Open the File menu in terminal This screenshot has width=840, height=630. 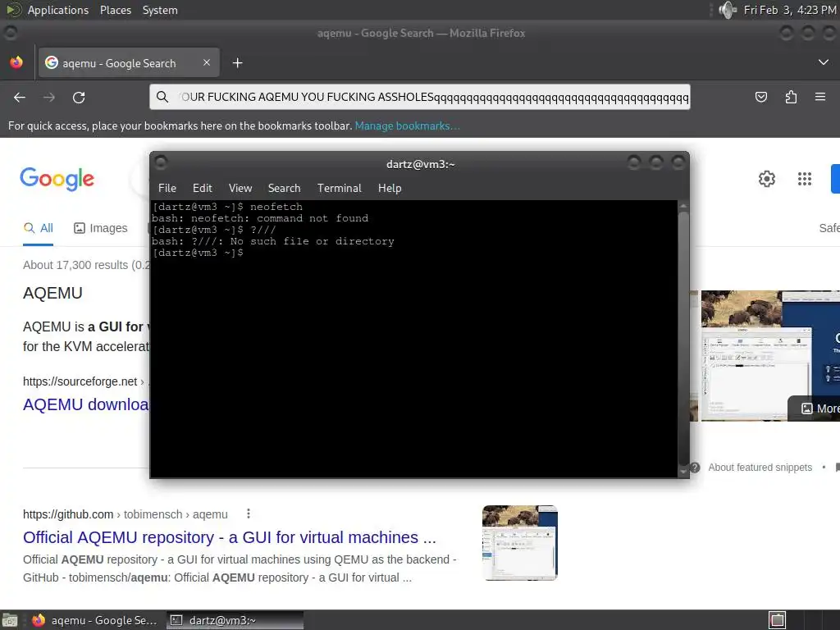tap(167, 188)
